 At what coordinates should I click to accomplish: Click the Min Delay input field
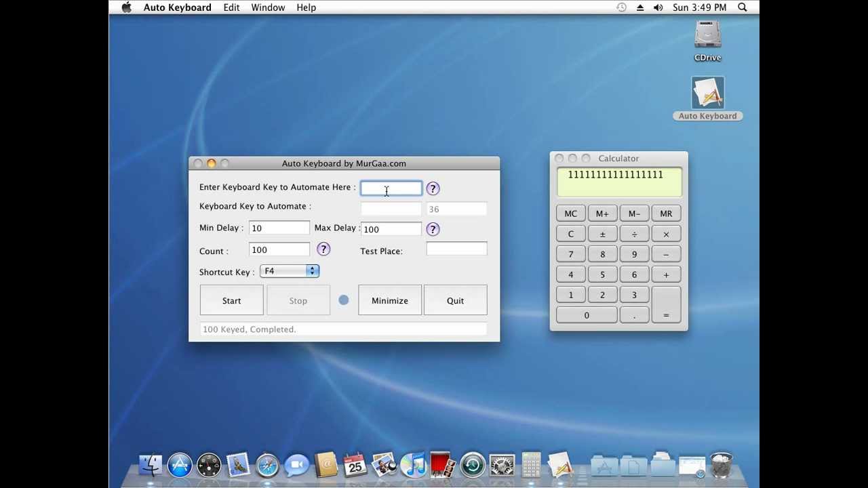(279, 228)
